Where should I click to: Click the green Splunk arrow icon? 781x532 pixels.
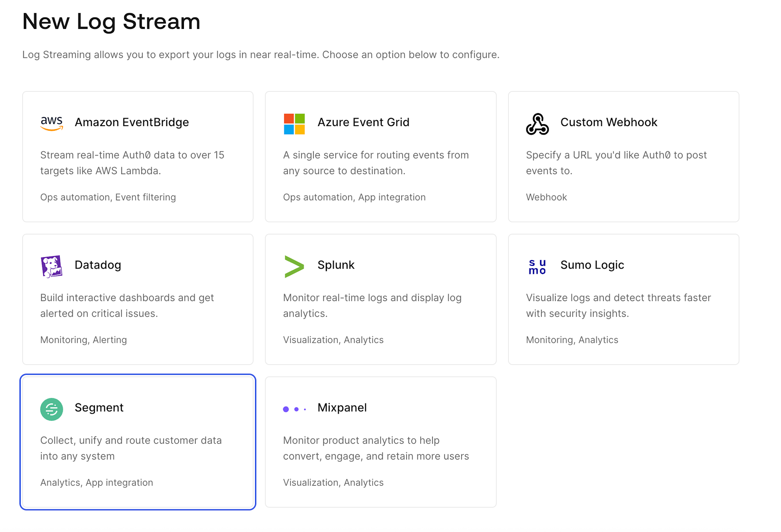[294, 267]
